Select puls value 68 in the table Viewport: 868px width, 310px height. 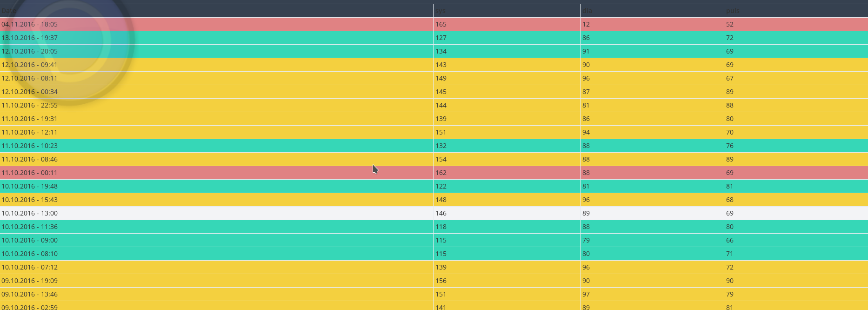click(796, 200)
